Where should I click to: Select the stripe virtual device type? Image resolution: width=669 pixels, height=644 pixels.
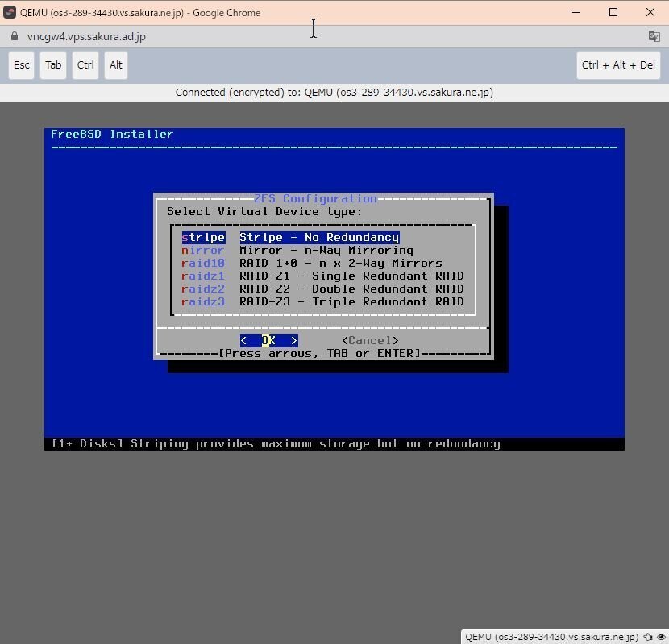[x=290, y=237]
